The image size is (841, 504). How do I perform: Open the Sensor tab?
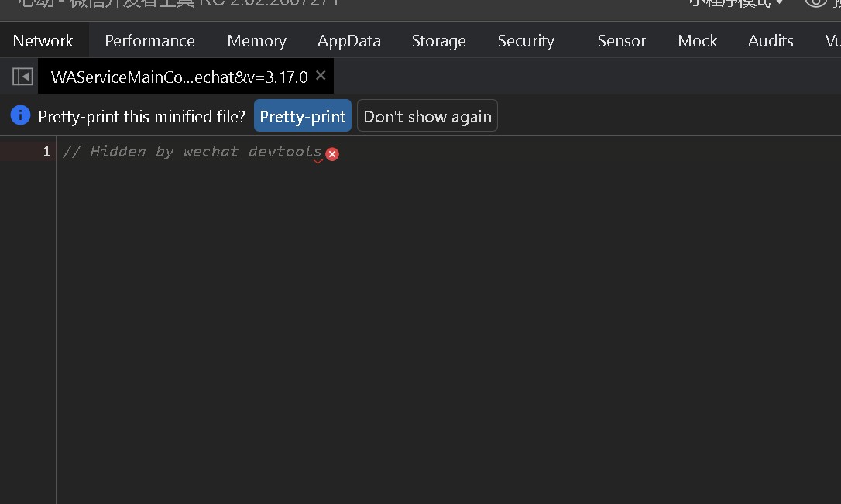pos(622,41)
